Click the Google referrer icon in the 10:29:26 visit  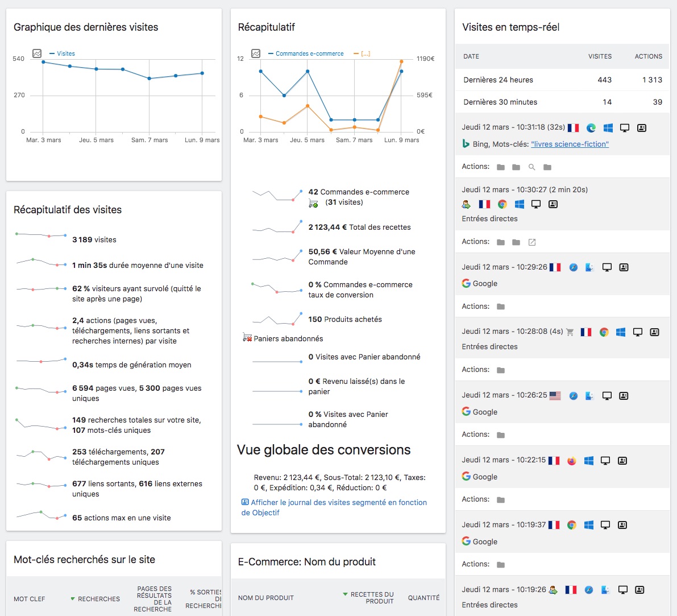(466, 283)
